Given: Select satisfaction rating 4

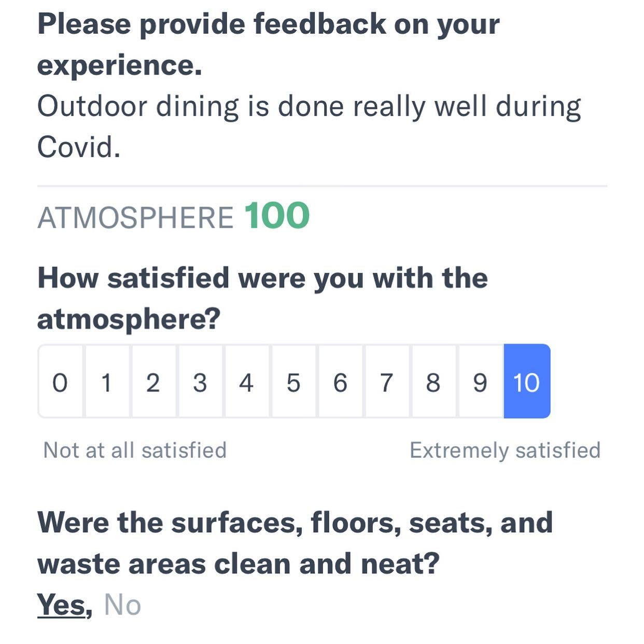Looking at the screenshot, I should [247, 381].
